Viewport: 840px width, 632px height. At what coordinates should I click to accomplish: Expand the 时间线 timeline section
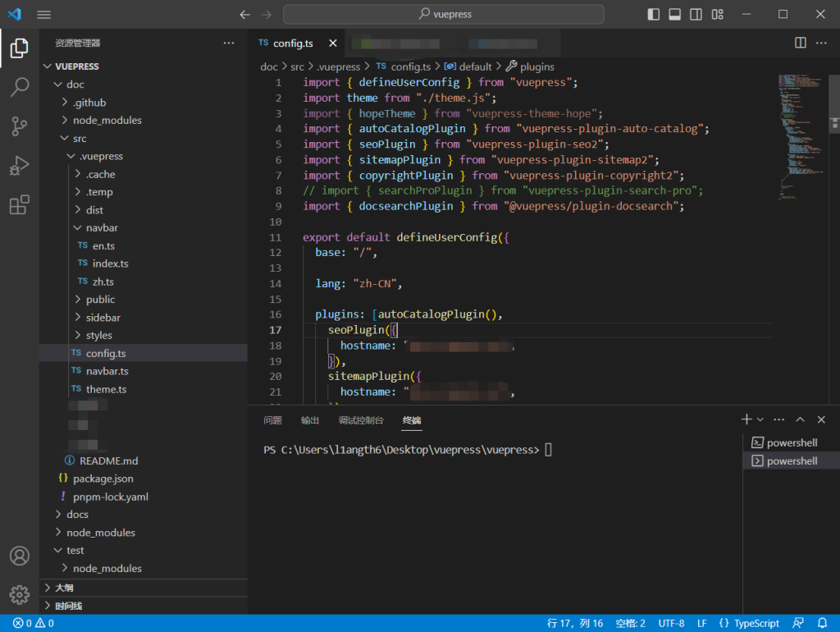coord(144,606)
